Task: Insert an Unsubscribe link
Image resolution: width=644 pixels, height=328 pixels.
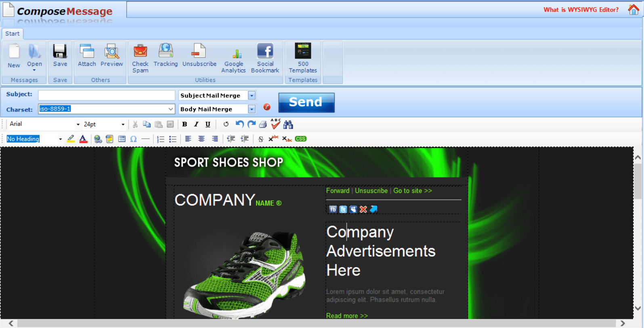Action: [199, 56]
